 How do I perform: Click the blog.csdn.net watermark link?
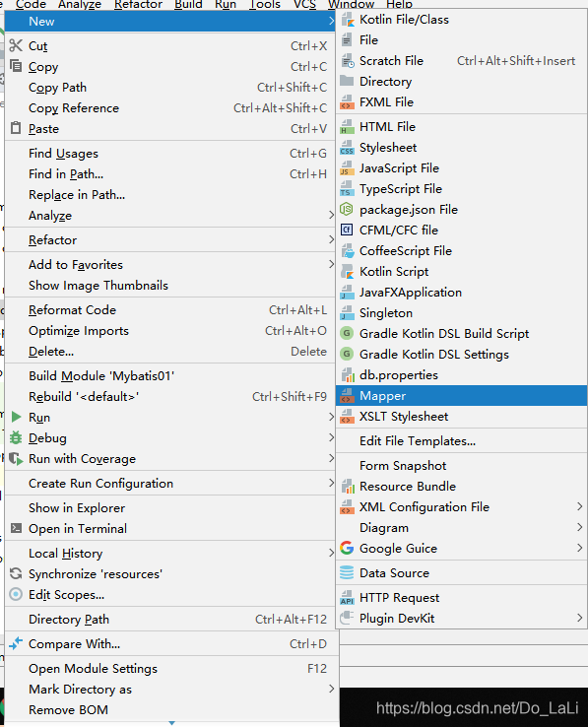click(x=477, y=708)
